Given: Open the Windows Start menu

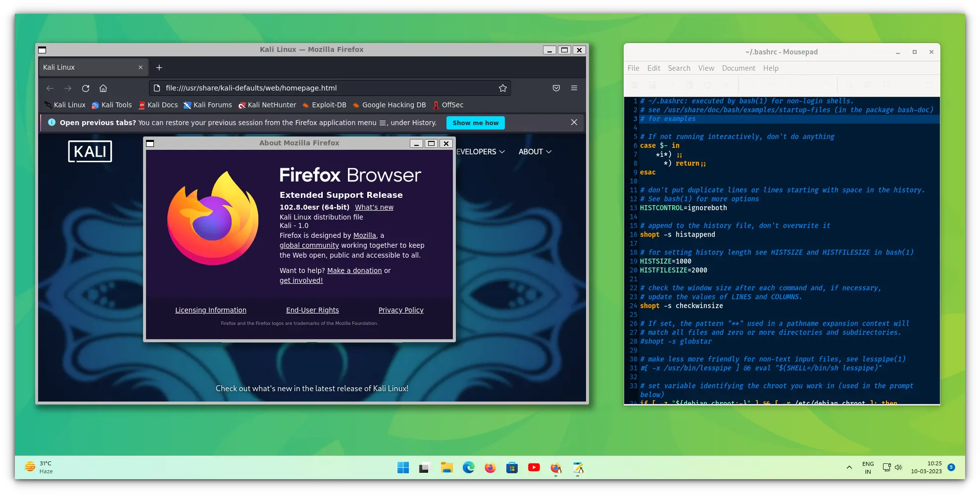Looking at the screenshot, I should click(x=403, y=468).
